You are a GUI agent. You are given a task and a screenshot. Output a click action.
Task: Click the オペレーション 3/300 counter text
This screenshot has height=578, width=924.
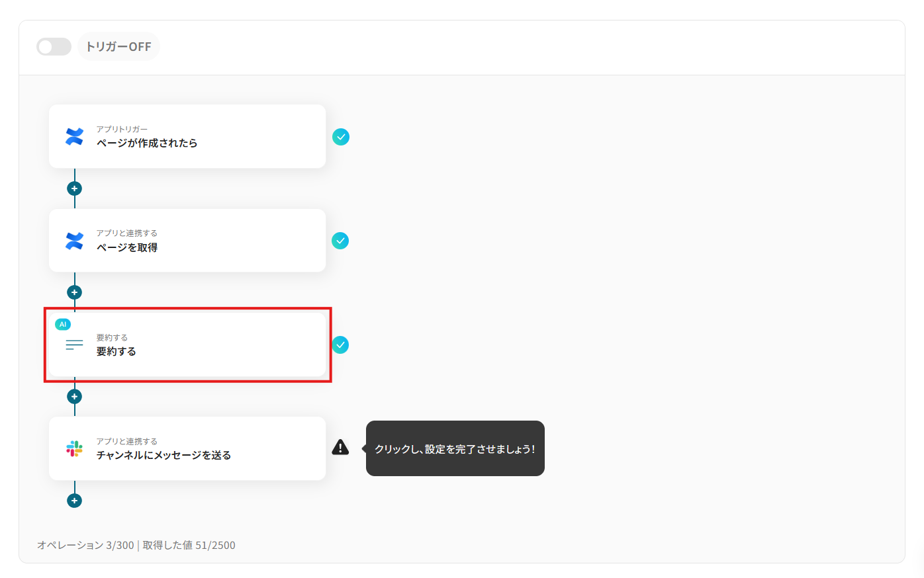[x=85, y=545]
